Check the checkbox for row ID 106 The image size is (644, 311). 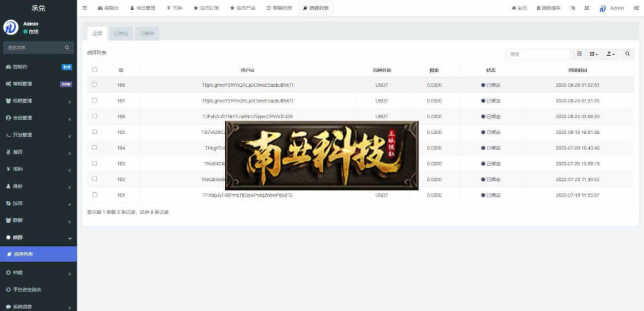click(94, 116)
